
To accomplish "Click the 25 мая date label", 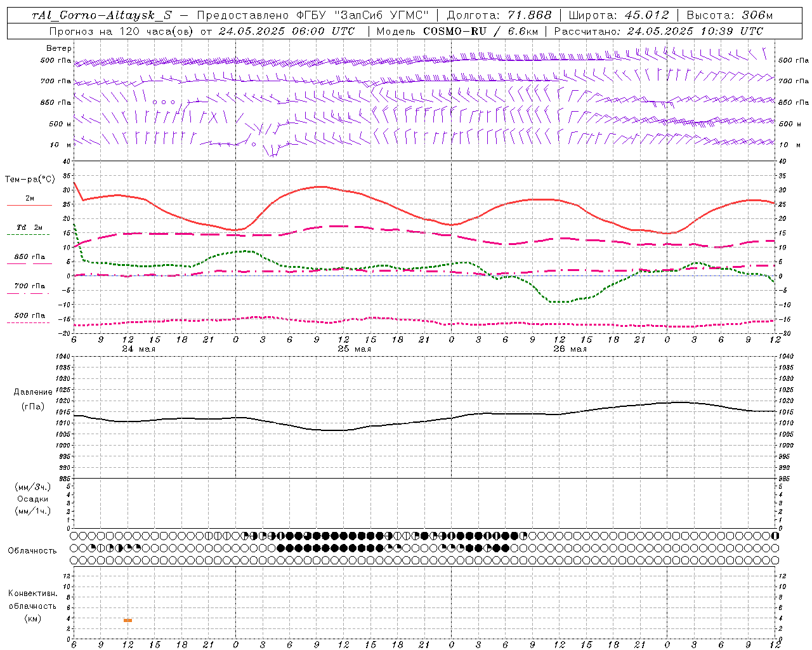I will (x=354, y=348).
